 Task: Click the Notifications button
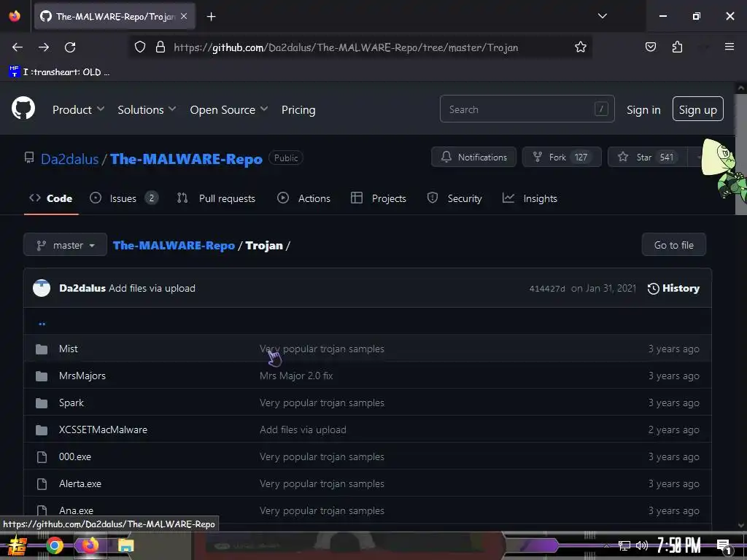(x=473, y=157)
